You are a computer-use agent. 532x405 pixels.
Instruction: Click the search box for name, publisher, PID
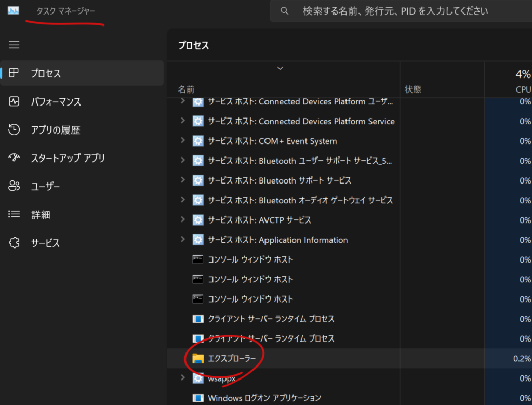point(395,11)
